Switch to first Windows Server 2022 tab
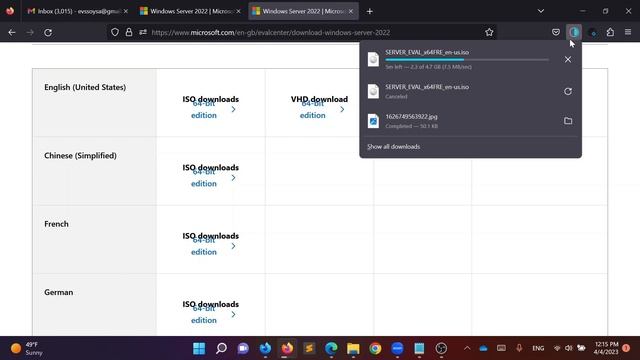This screenshot has height=360, width=640. point(190,11)
